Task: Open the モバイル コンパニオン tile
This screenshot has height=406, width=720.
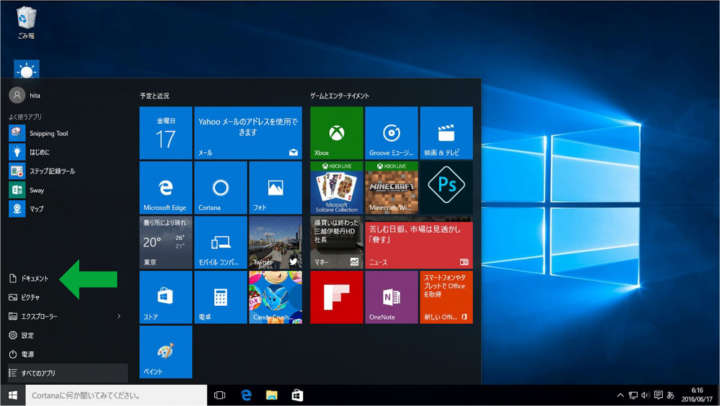Action: coord(220,242)
